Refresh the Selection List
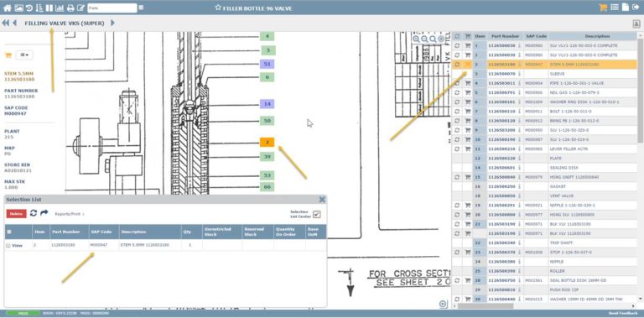 pos(34,213)
